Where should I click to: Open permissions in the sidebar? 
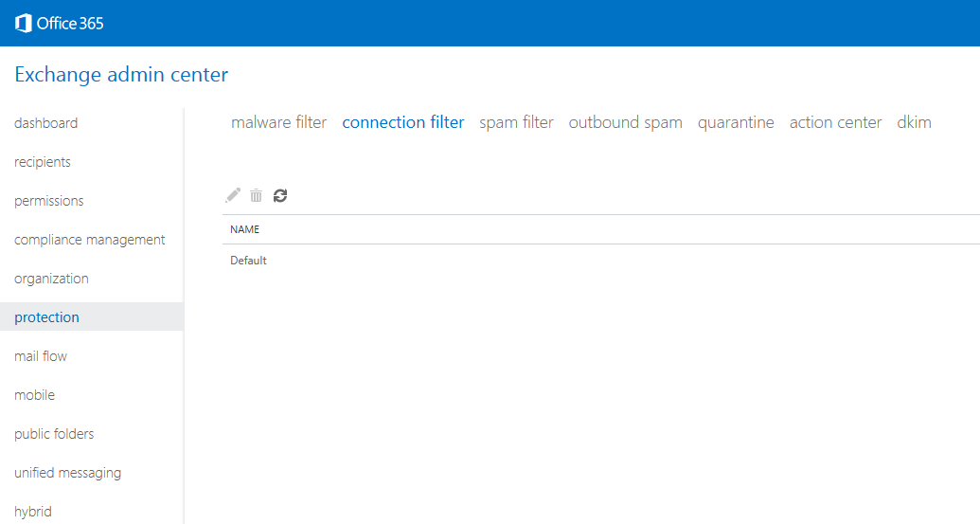click(48, 201)
